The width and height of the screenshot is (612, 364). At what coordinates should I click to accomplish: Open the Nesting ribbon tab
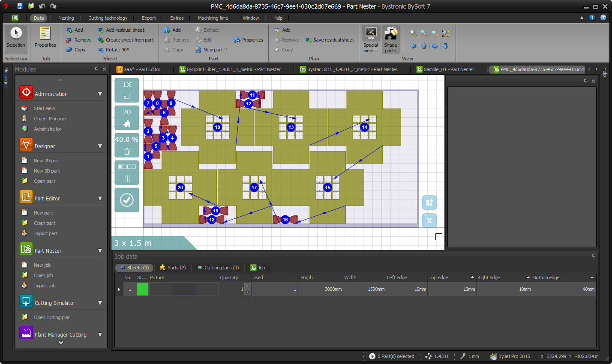66,18
